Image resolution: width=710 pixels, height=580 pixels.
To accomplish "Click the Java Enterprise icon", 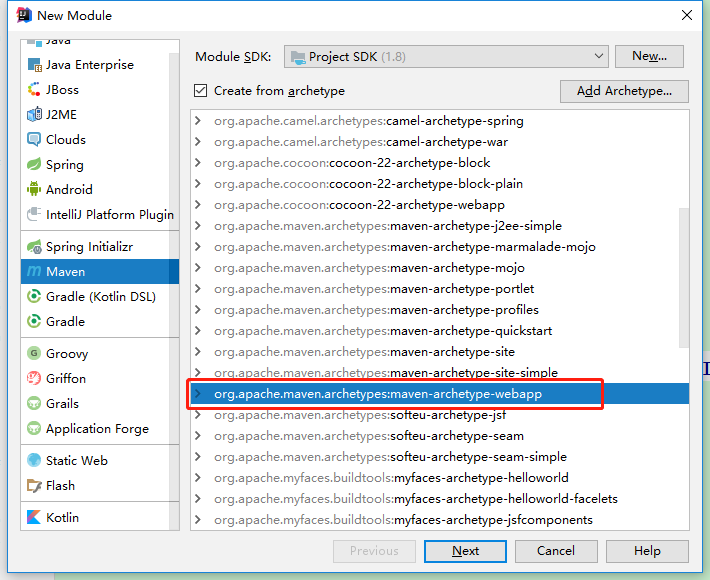I will [34, 65].
